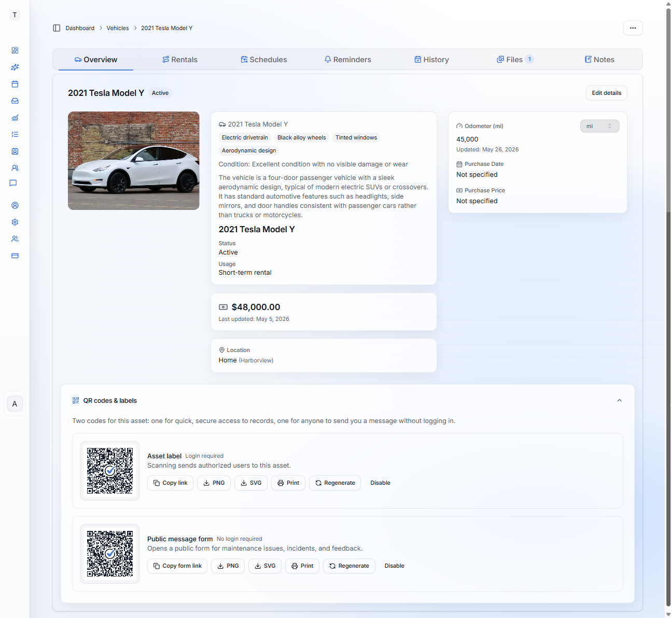Switch to the History tab
672x618 pixels.
(x=432, y=60)
